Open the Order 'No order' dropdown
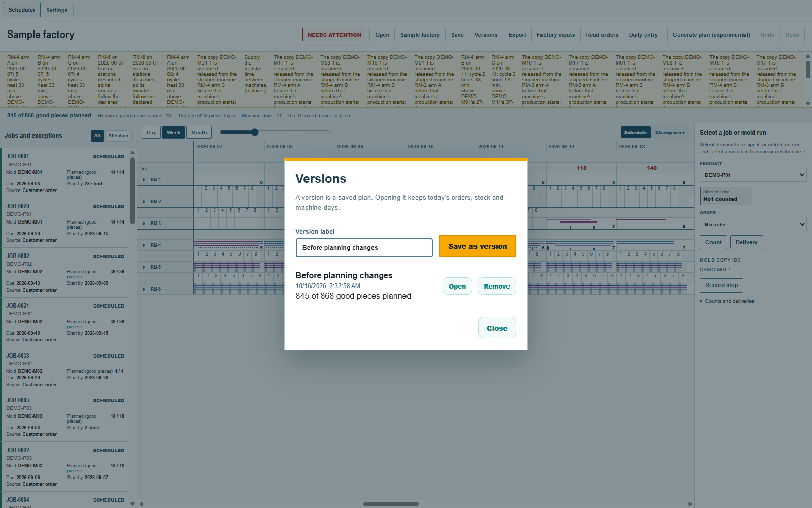 pos(753,224)
